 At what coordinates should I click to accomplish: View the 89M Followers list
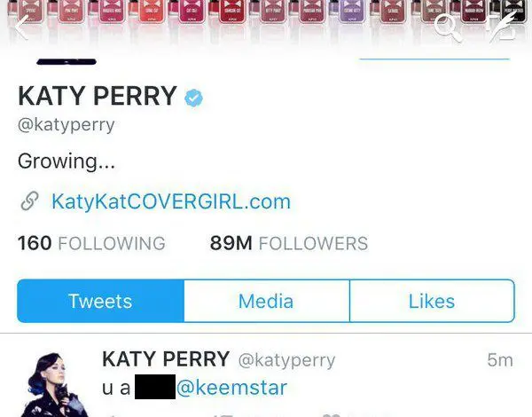tap(289, 243)
